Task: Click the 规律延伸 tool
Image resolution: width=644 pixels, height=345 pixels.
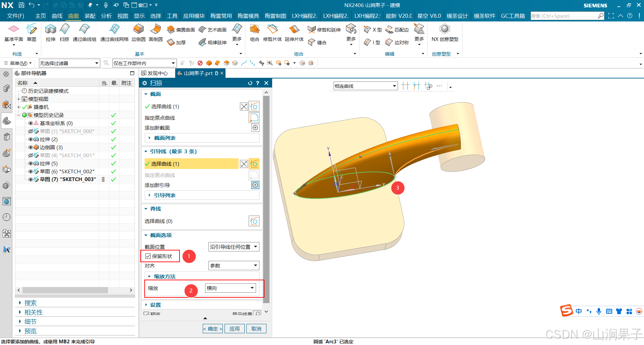Action: pos(213,43)
